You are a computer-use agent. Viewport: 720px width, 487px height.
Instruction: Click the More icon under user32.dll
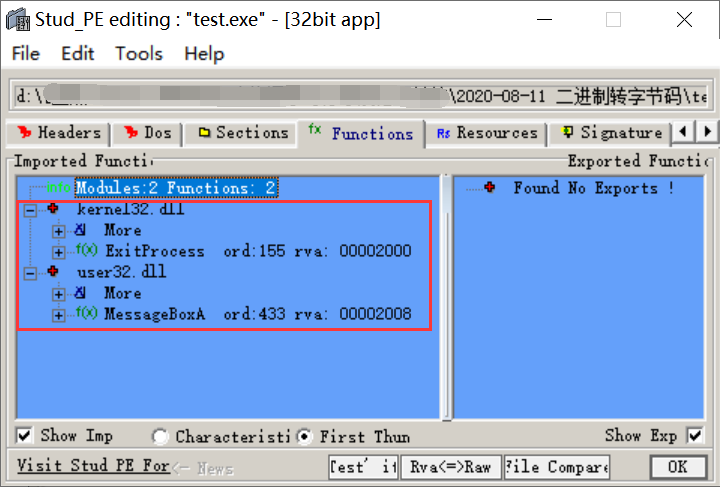tap(80, 292)
